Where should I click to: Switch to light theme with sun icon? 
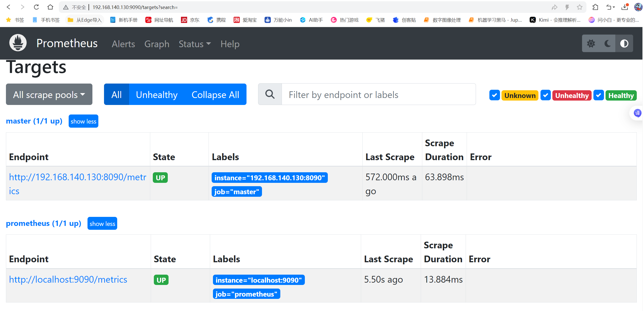point(591,43)
